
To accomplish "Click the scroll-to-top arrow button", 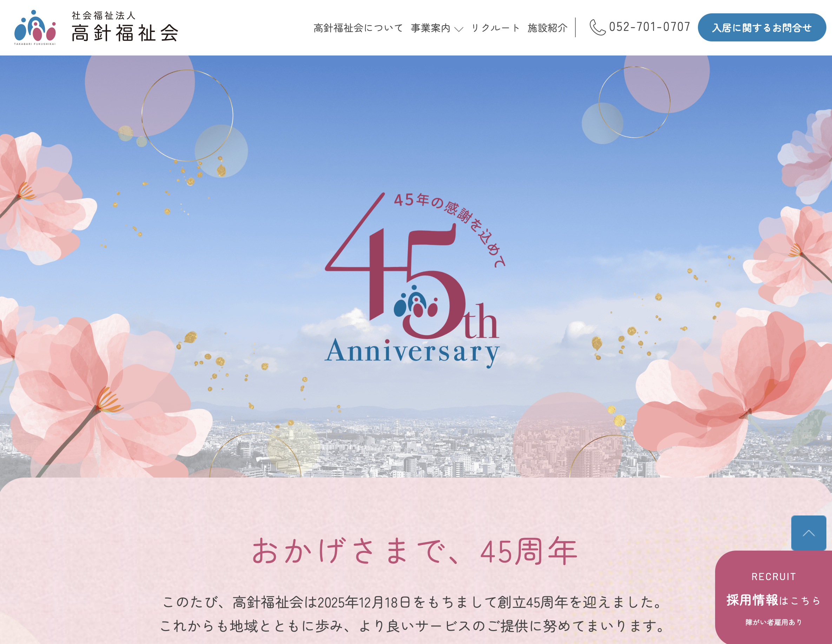I will coord(809,533).
